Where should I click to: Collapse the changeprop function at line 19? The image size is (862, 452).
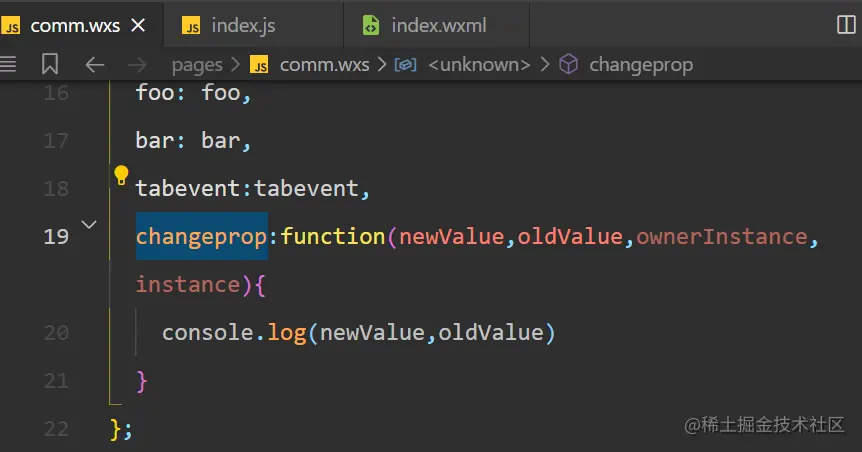(88, 225)
